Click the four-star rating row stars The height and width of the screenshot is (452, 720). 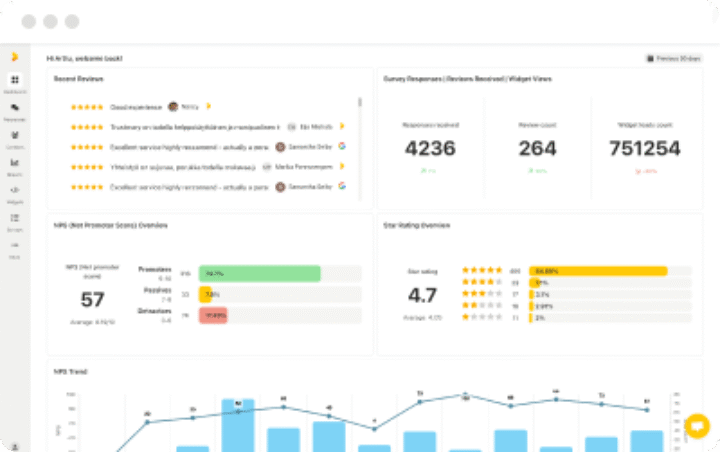coord(482,282)
